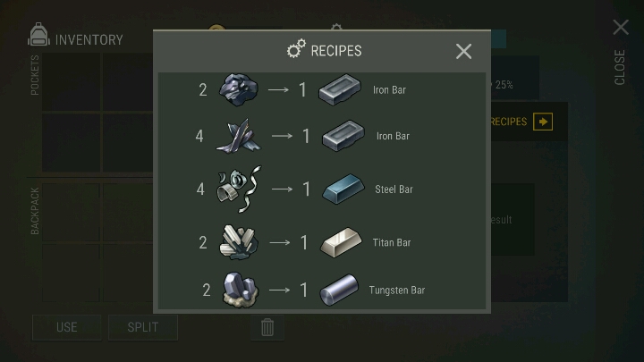Image resolution: width=644 pixels, height=362 pixels.
Task: Click the trash can delete icon
Action: click(x=267, y=327)
